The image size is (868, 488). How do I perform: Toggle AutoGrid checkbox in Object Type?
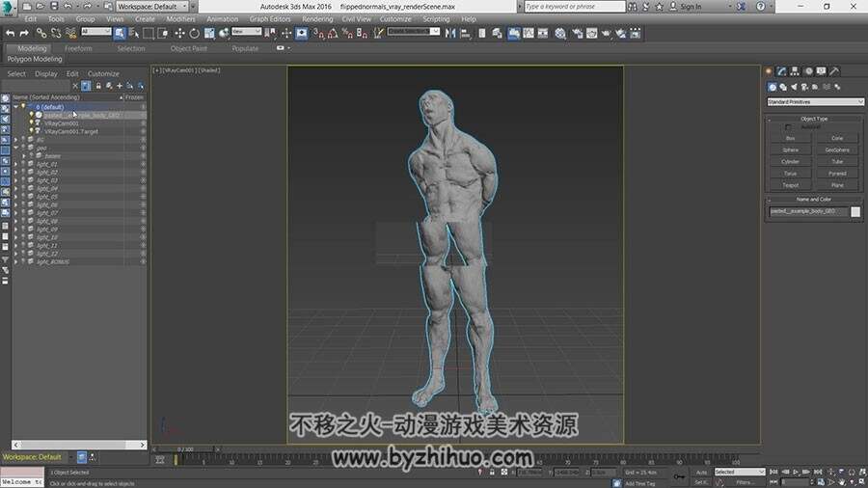788,127
